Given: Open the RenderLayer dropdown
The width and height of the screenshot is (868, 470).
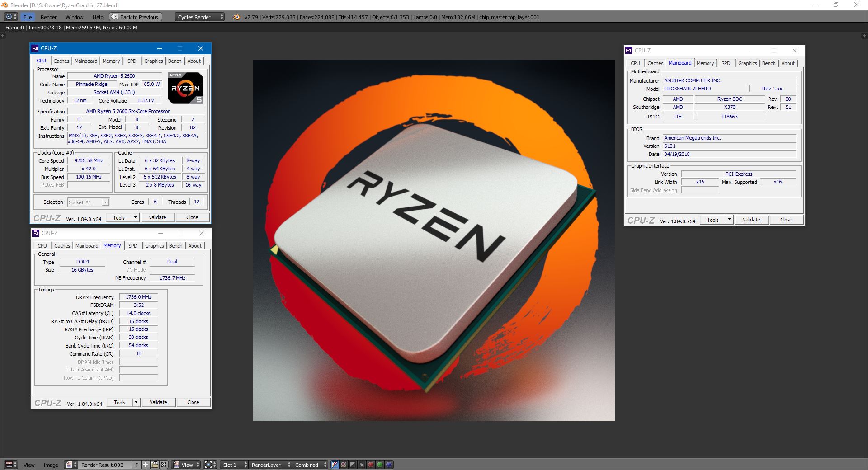Looking at the screenshot, I should coord(270,465).
